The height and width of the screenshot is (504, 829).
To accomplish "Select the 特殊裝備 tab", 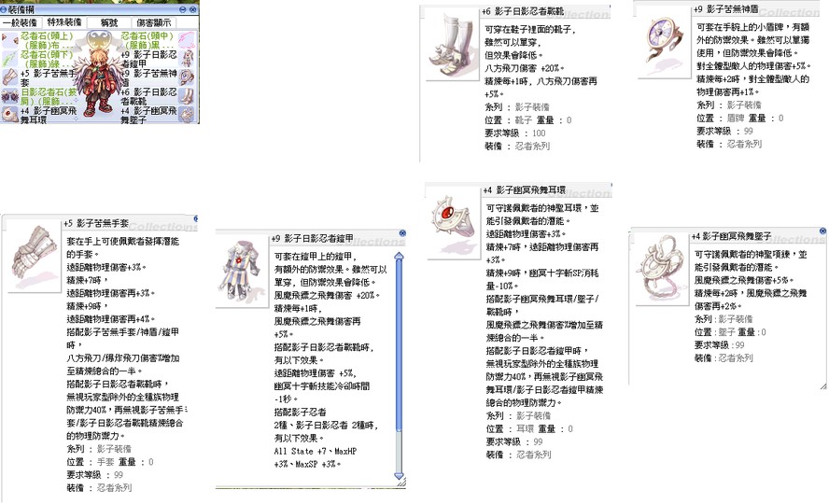I will [63, 21].
